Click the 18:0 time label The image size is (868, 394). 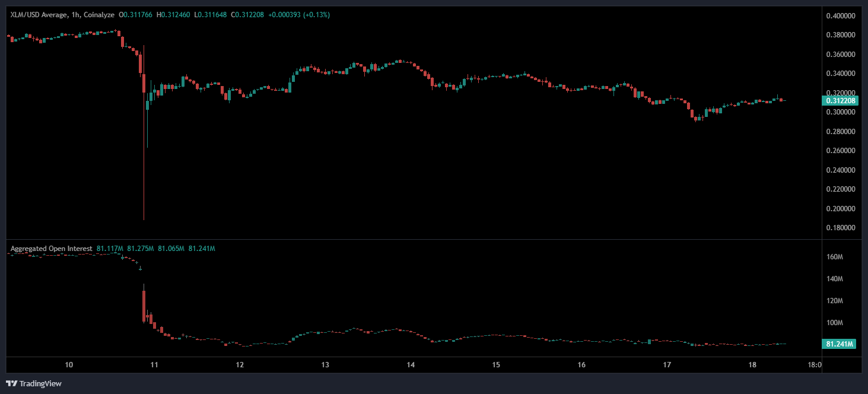point(814,364)
